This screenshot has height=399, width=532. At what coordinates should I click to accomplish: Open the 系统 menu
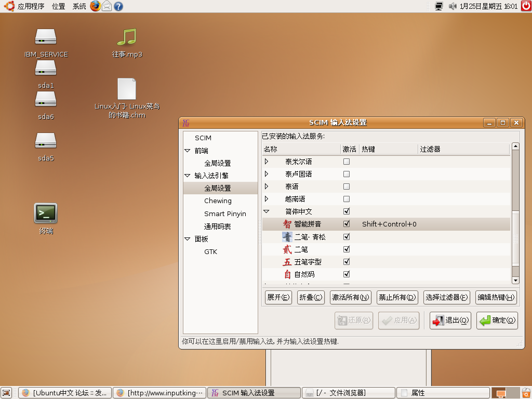[79, 6]
